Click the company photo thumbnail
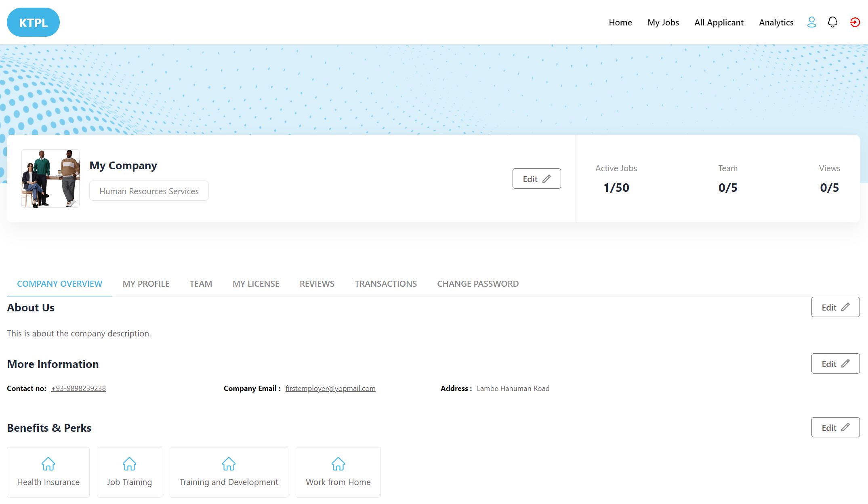Image resolution: width=868 pixels, height=504 pixels. (50, 178)
